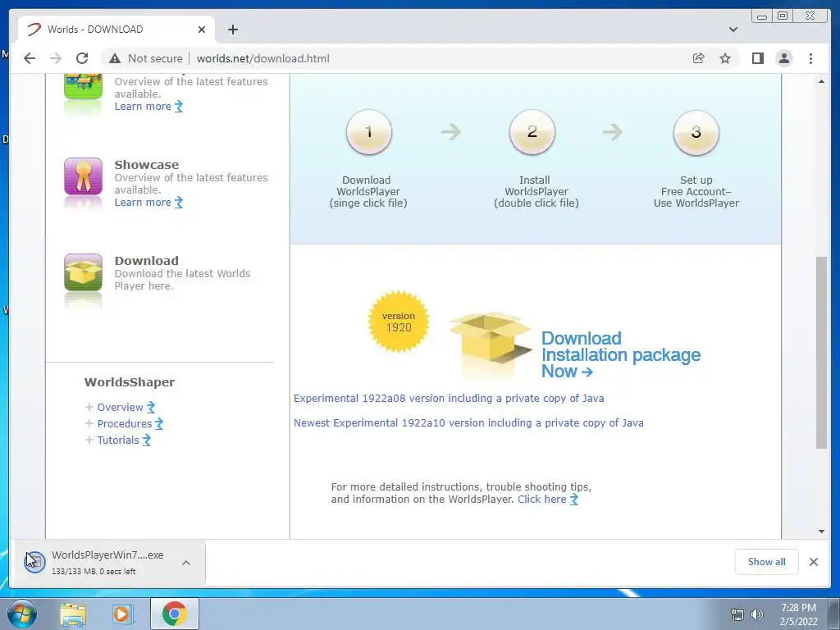Click the 'Set up Free Account' step text
This screenshot has height=630, width=840.
click(x=696, y=191)
